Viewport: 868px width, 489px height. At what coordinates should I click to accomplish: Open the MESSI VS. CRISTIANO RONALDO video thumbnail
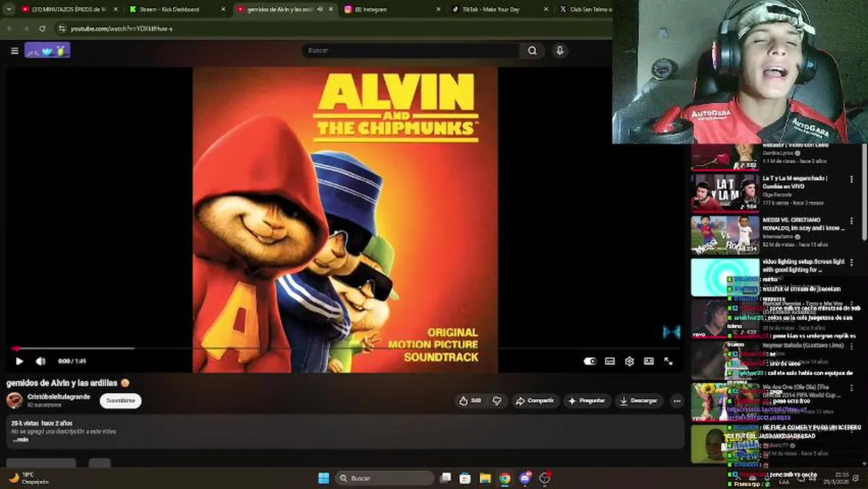[725, 235]
